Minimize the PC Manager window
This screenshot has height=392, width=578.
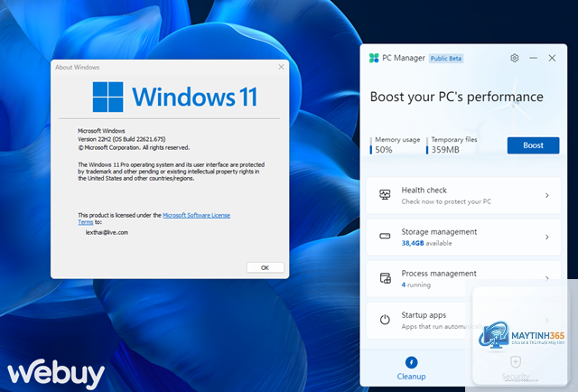(533, 58)
